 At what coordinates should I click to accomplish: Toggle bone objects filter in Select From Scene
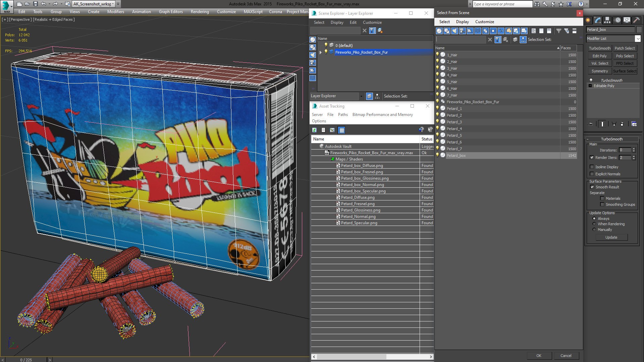pos(501,31)
